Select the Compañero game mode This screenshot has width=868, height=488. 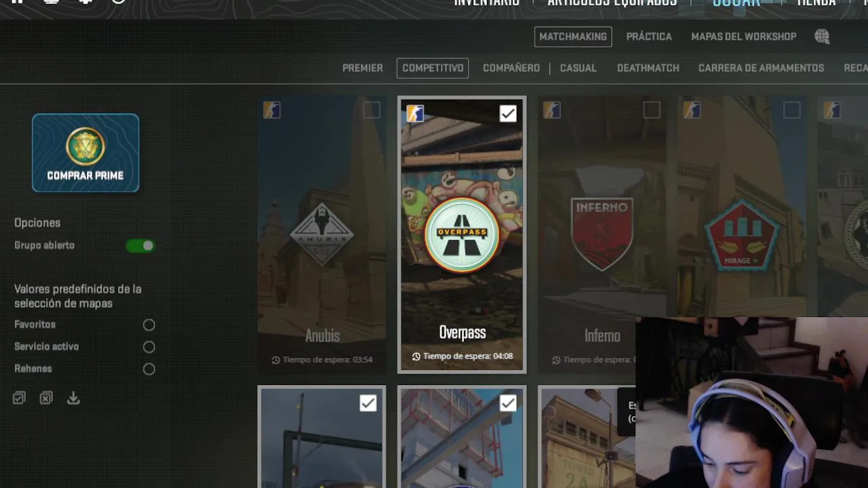click(511, 68)
